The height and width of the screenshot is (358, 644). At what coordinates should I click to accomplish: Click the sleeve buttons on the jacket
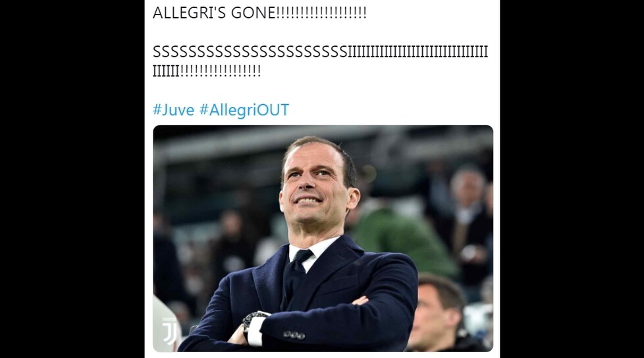point(294,335)
